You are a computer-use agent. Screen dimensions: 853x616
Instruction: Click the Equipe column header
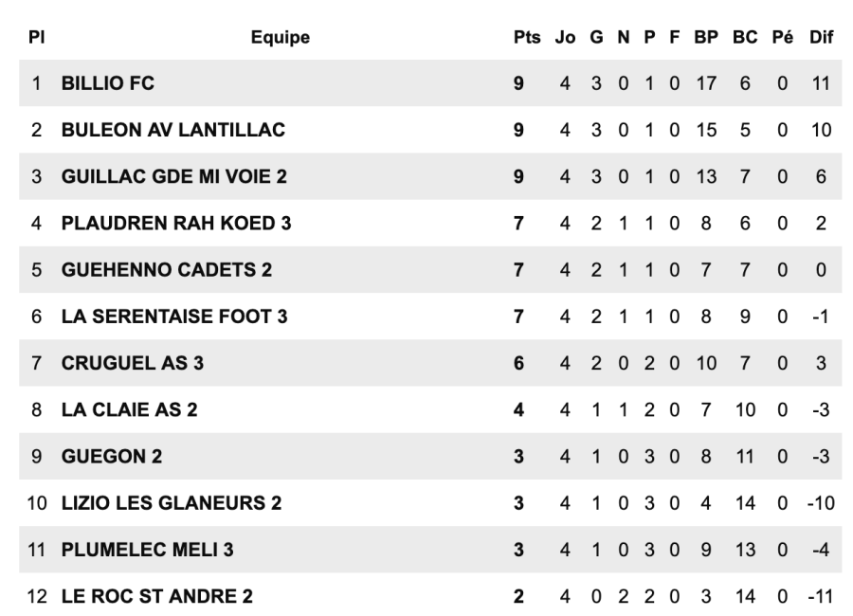pos(281,38)
